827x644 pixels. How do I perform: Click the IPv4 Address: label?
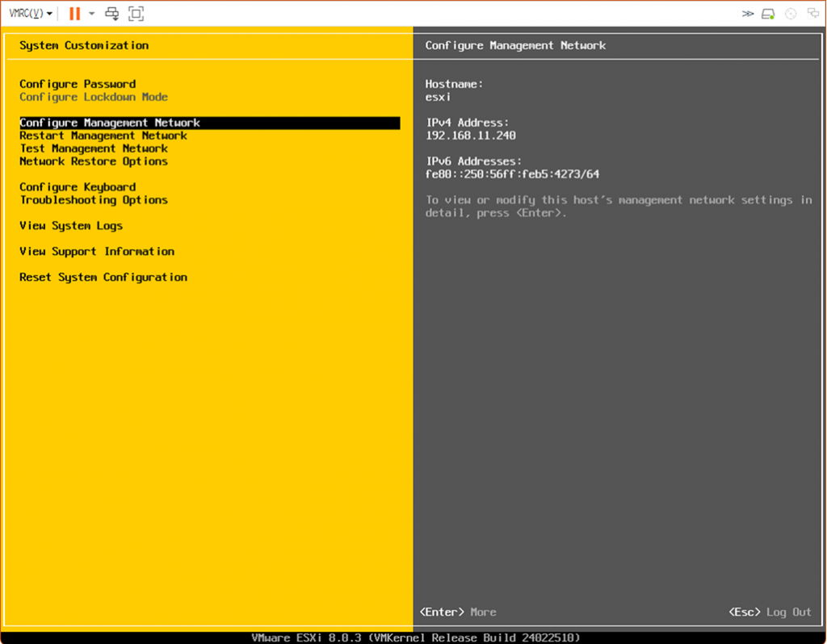(468, 123)
